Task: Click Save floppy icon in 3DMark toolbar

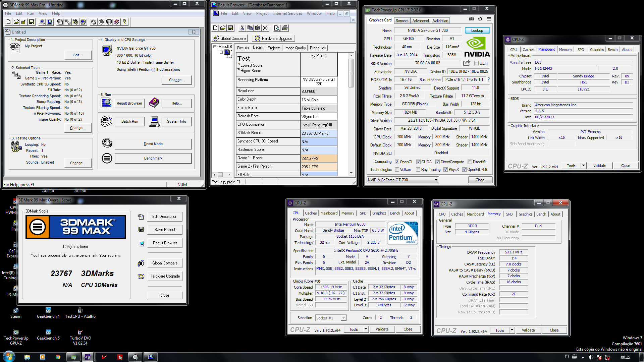Action: [32, 22]
